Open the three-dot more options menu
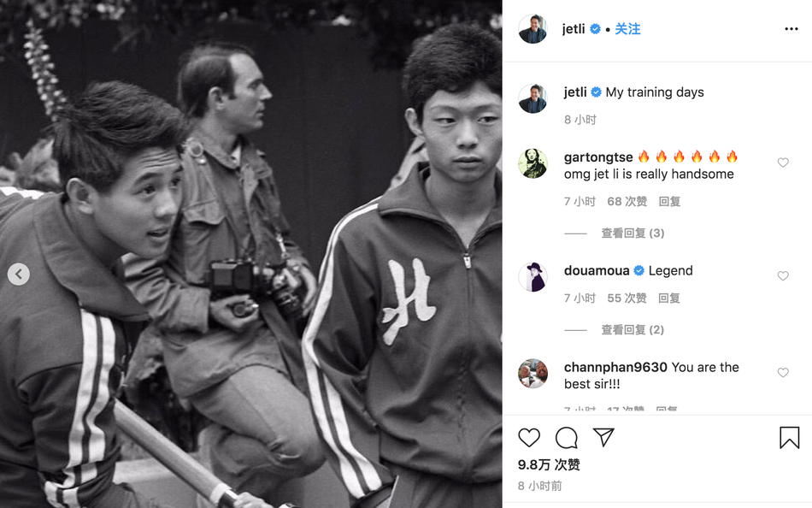 (x=791, y=29)
